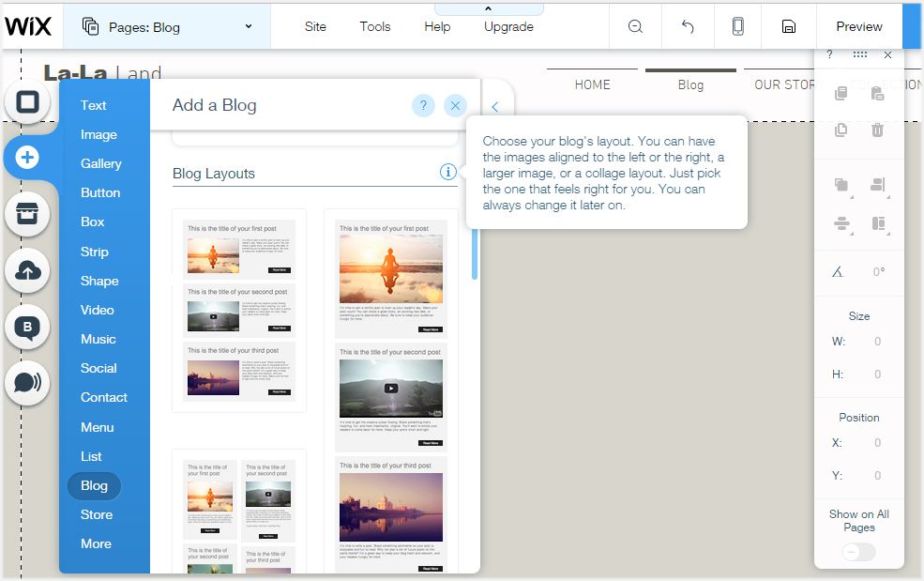Click the zoom out magnifier icon
This screenshot has height=581, width=924.
click(636, 26)
